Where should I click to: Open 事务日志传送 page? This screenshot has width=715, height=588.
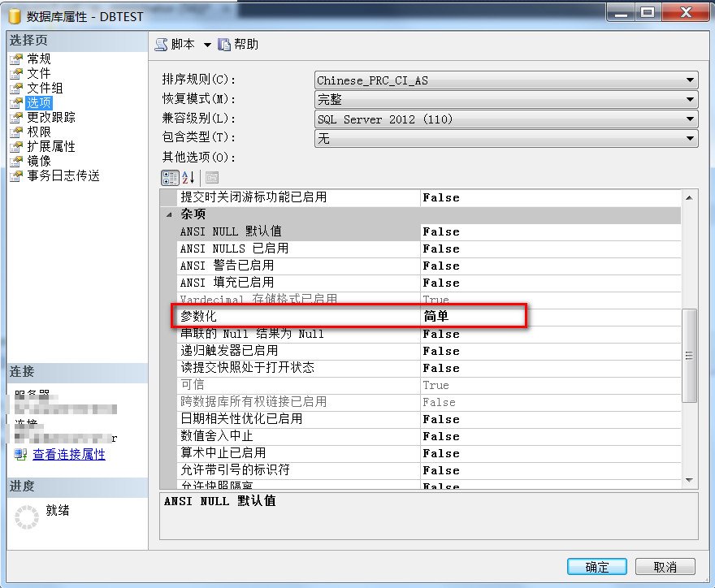[63, 175]
